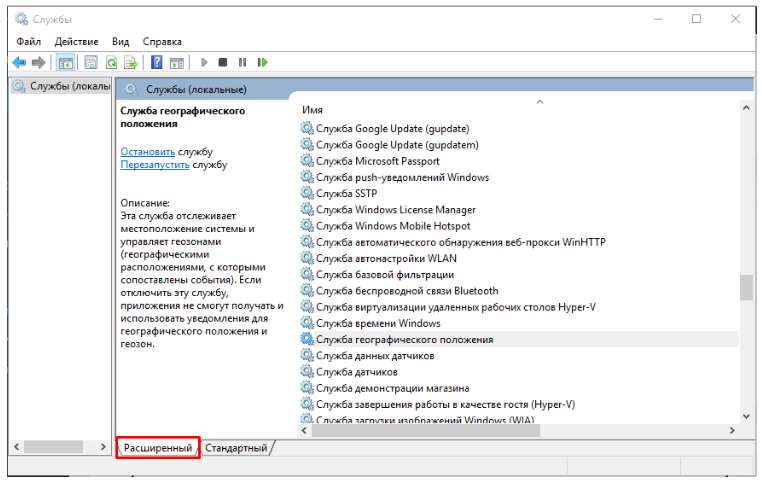
Task: Click the Show/Hide console tree icon
Action: 66,62
